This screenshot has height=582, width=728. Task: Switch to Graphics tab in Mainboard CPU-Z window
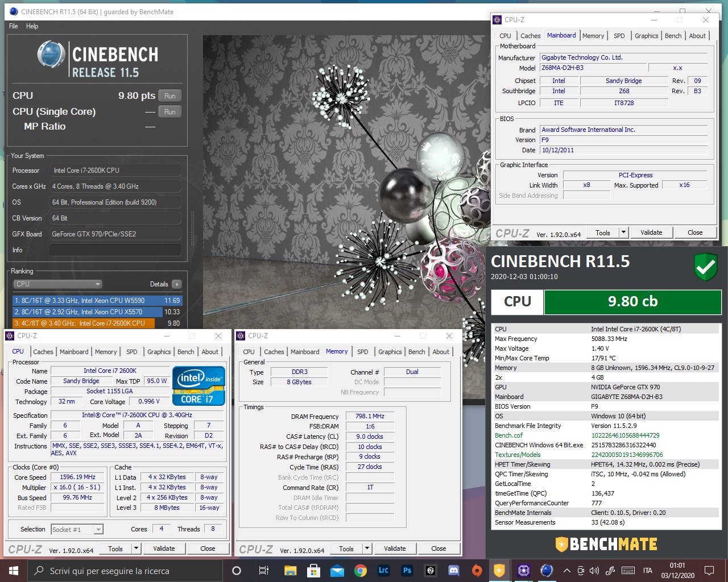coord(647,36)
